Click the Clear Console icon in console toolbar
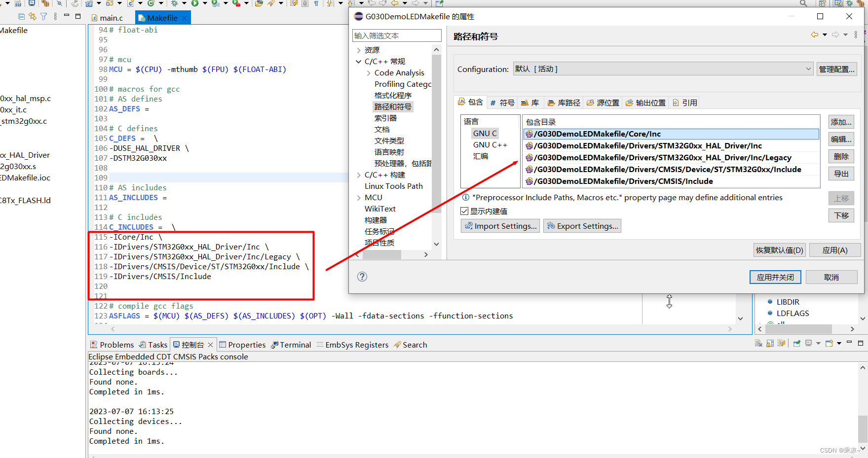The width and height of the screenshot is (868, 458). (x=758, y=343)
